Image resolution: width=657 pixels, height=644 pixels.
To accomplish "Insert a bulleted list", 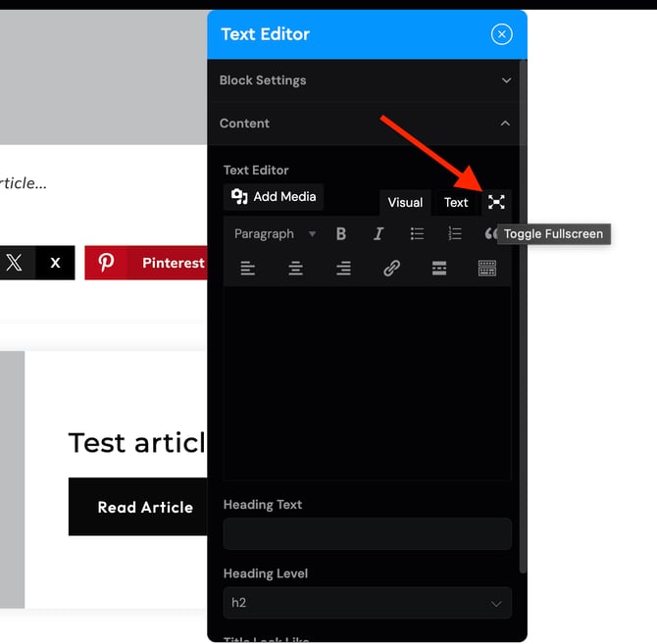I will (x=417, y=233).
